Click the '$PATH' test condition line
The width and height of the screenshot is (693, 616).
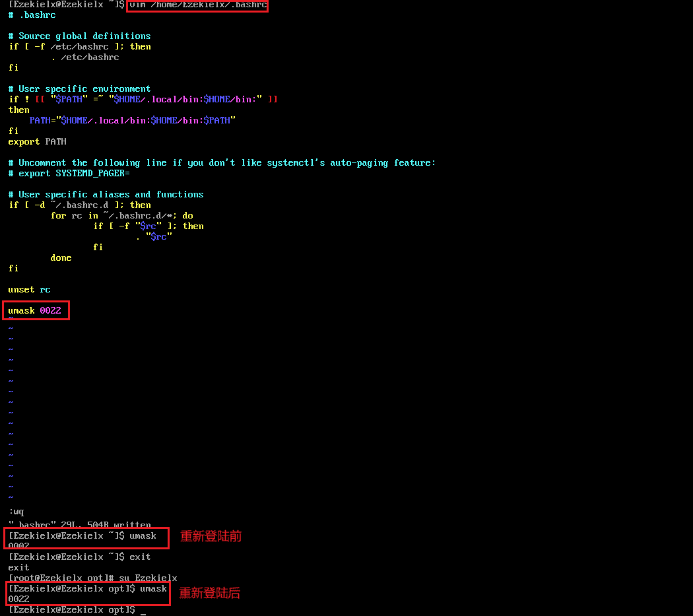click(143, 100)
